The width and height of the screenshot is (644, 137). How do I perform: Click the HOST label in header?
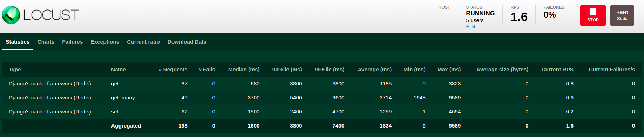coord(444,7)
